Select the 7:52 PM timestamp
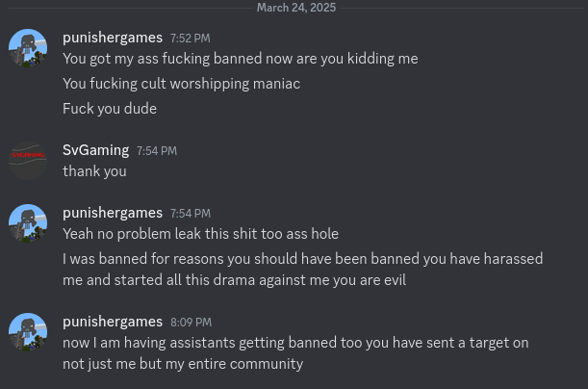The height and width of the screenshot is (389, 588). (x=191, y=39)
